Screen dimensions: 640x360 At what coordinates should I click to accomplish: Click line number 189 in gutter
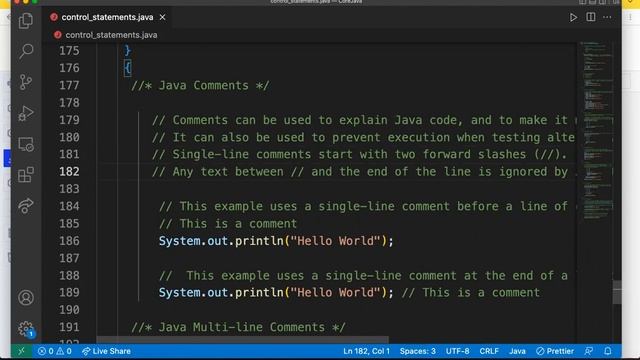pyautogui.click(x=69, y=293)
